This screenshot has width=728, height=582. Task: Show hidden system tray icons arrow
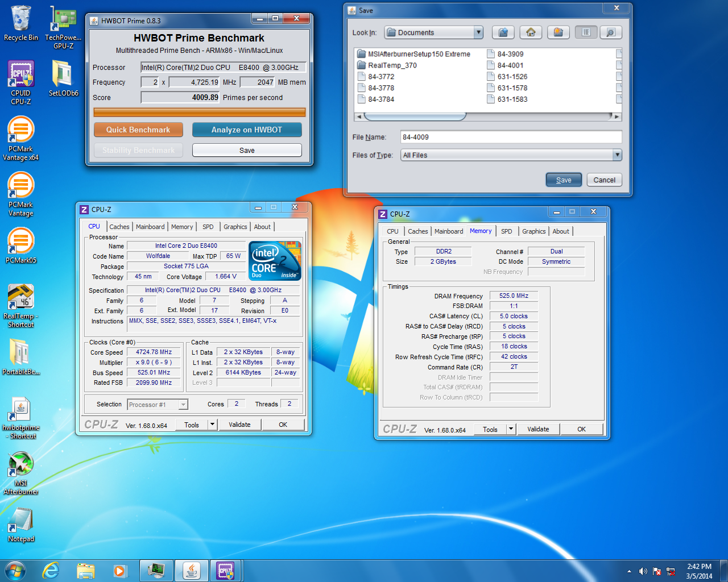629,571
